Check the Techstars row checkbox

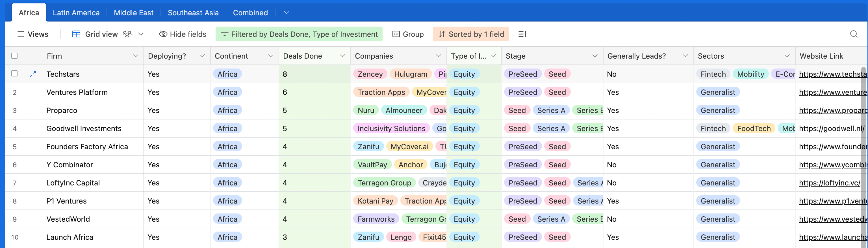[14, 74]
